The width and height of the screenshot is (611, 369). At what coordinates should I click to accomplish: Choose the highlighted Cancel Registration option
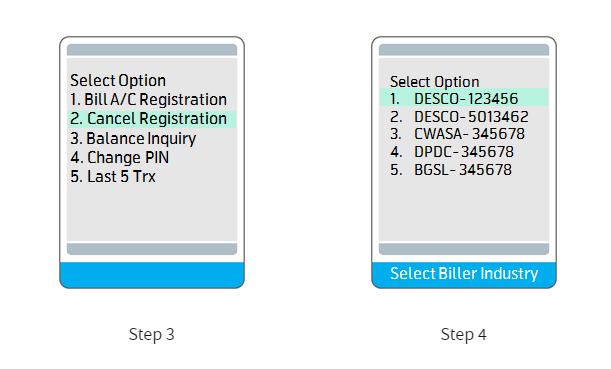152,119
